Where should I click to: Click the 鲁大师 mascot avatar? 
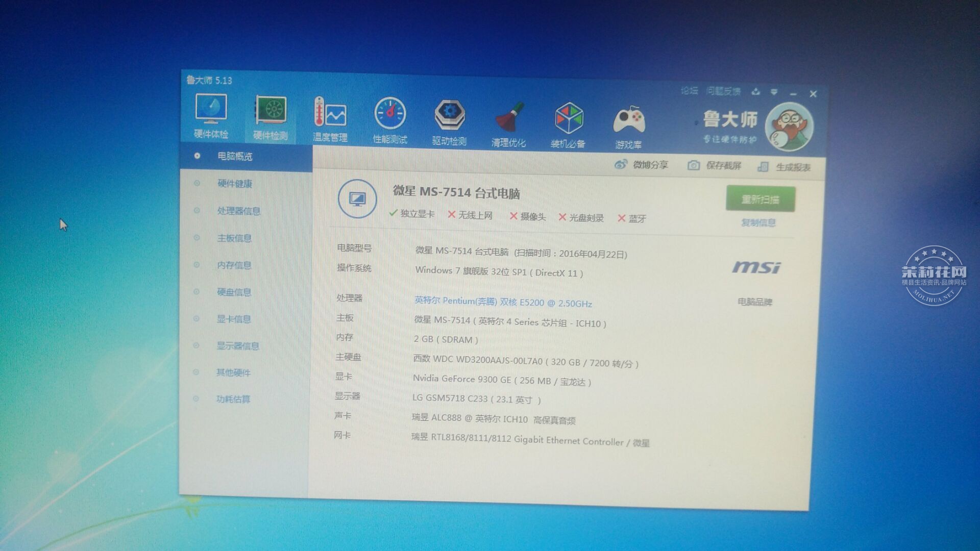(789, 127)
